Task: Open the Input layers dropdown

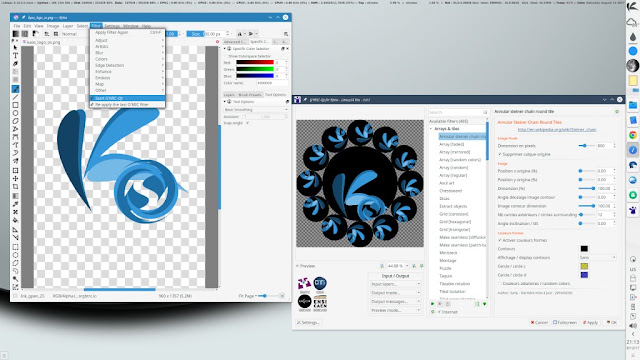Action: [395, 284]
